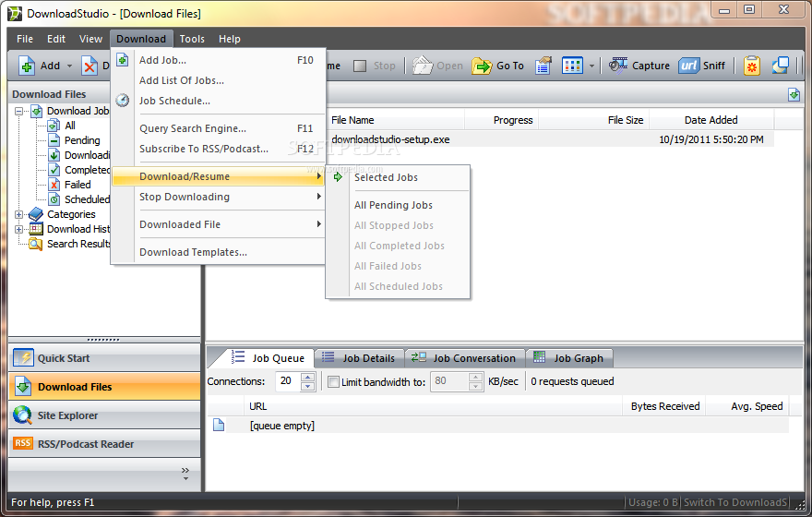Select the All tree item
812x517 pixels.
coord(70,126)
